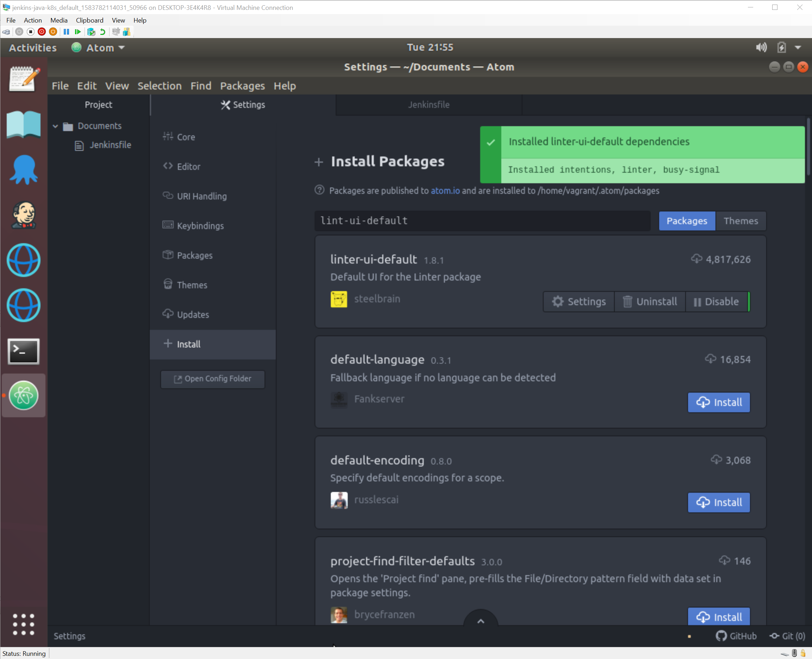The width and height of the screenshot is (812, 659).
Task: Open the Packages menu in Atom
Action: (242, 86)
